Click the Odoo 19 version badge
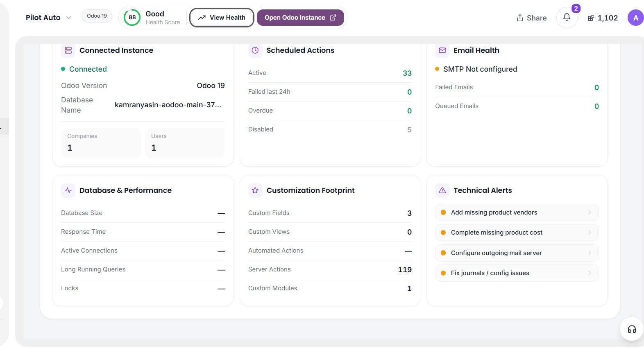Screen dimensions: 644x348 click(97, 16)
